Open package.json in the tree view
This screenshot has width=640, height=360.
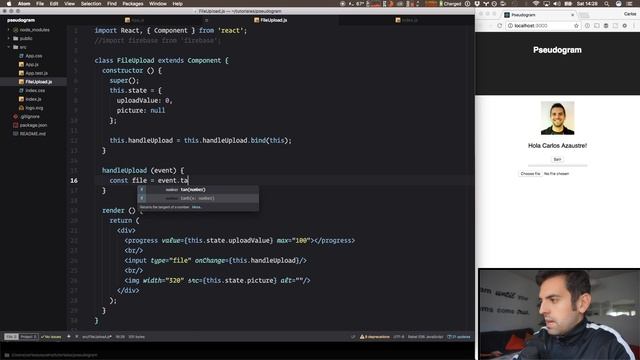(33, 125)
